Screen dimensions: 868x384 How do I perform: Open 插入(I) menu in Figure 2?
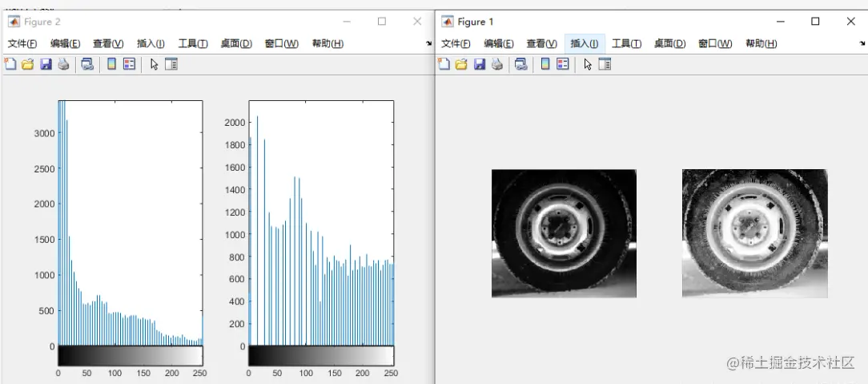point(151,44)
